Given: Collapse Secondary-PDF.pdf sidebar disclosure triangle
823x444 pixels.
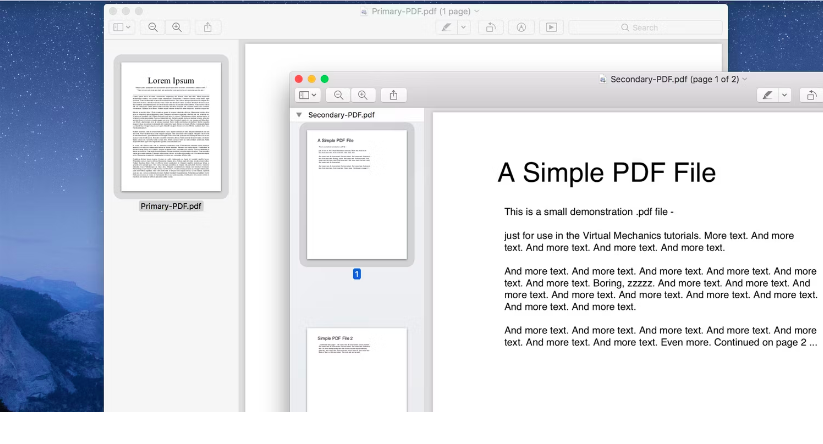Looking at the screenshot, I should coord(299,114).
